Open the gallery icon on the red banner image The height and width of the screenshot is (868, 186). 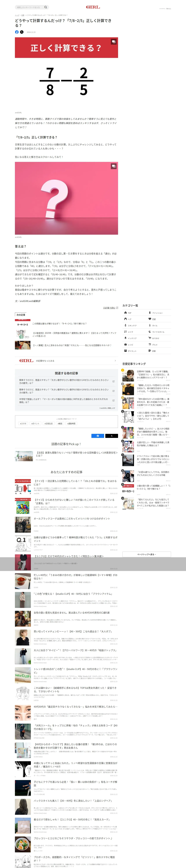point(113,42)
